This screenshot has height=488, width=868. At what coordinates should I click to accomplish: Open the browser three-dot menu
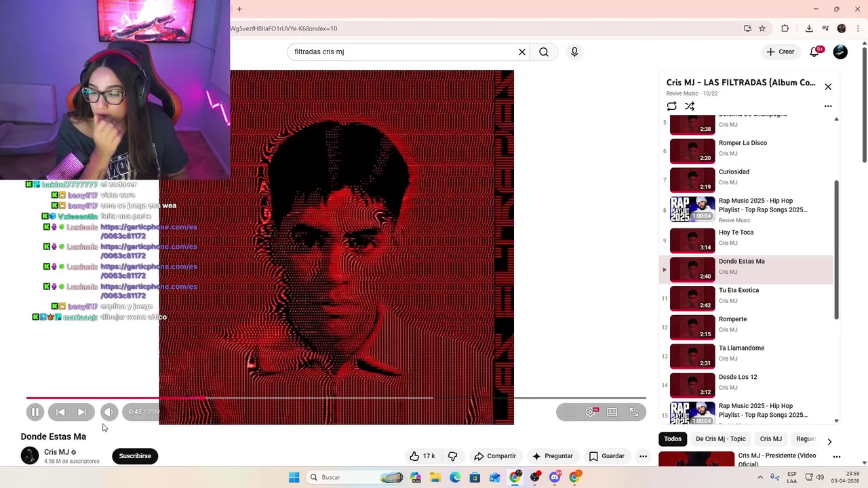859,28
